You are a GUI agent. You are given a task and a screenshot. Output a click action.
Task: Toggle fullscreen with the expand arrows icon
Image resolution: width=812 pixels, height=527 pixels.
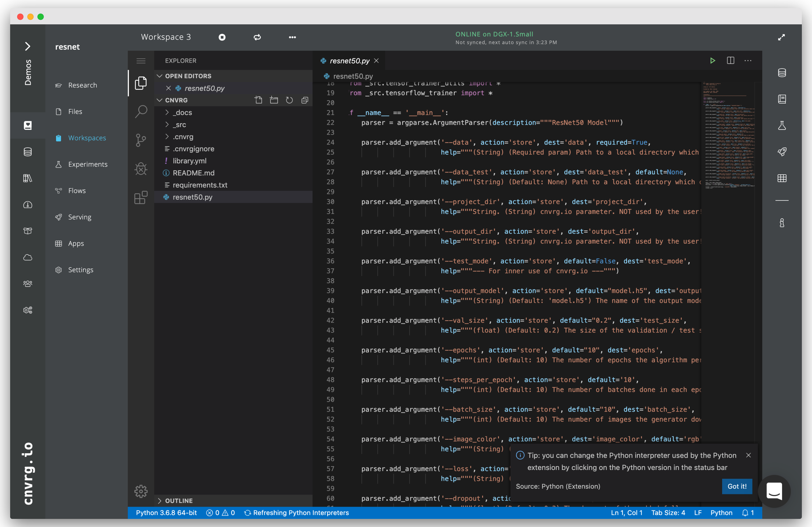point(781,37)
